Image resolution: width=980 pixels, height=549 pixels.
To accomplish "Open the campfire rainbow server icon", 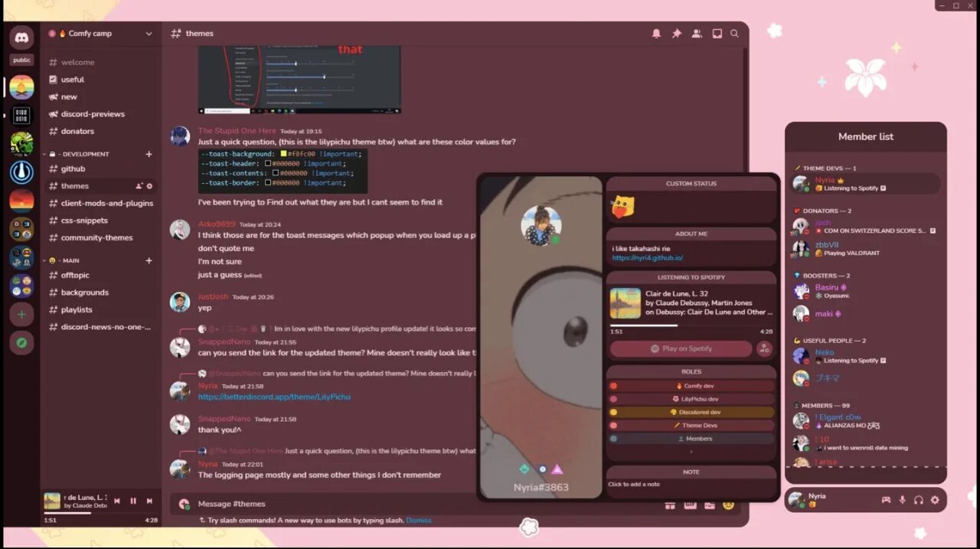I will [21, 87].
